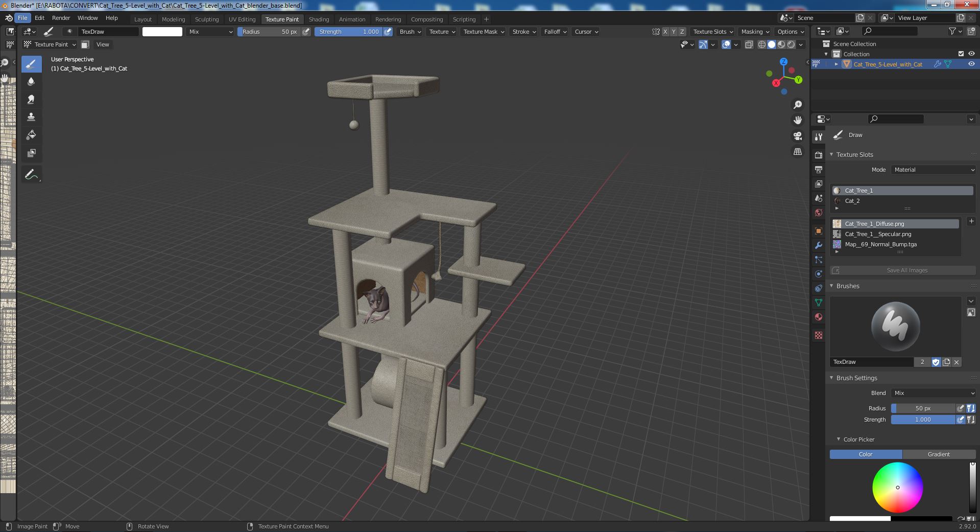
Task: Select the Mask tool
Action: pos(31,153)
